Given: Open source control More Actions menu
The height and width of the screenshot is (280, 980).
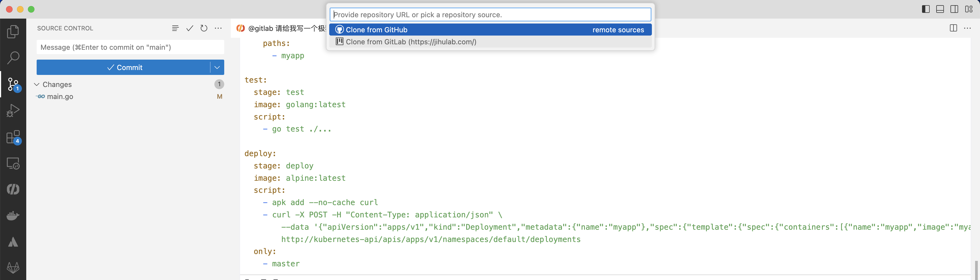Looking at the screenshot, I should coord(218,28).
